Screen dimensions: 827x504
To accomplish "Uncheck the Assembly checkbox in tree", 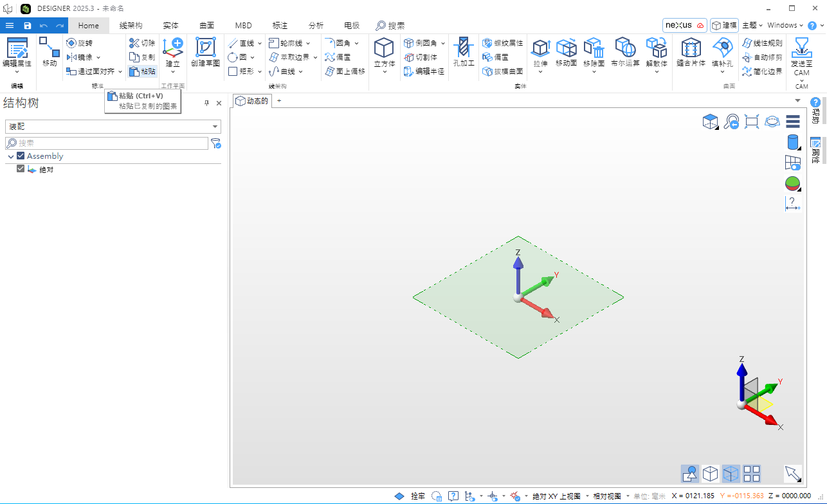I will (x=21, y=156).
